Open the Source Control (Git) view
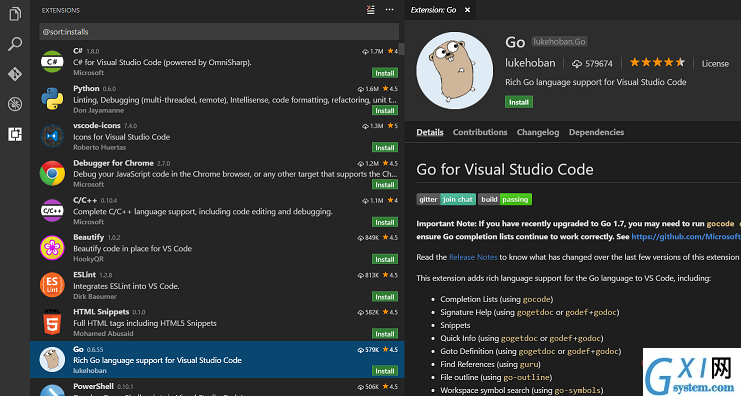This screenshot has width=741, height=396. coord(15,74)
